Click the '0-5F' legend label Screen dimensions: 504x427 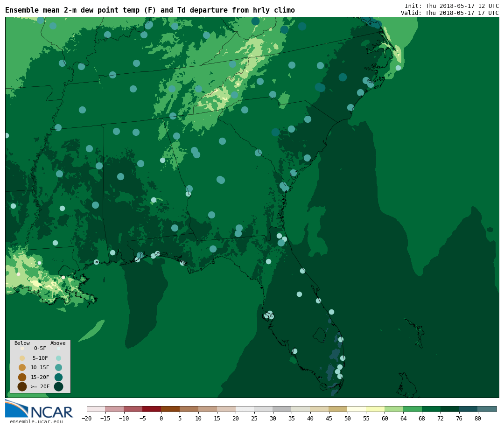coord(40,348)
